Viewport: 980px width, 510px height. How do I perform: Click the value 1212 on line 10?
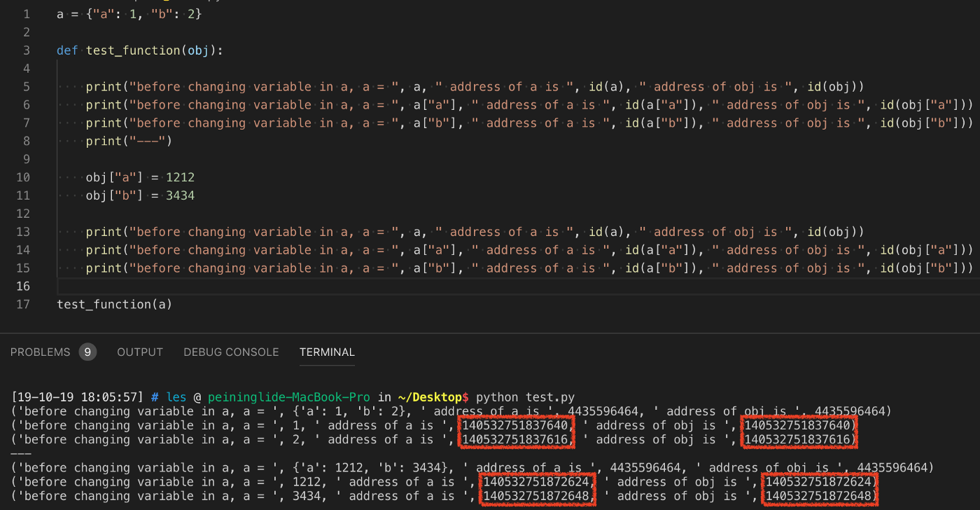tap(180, 177)
